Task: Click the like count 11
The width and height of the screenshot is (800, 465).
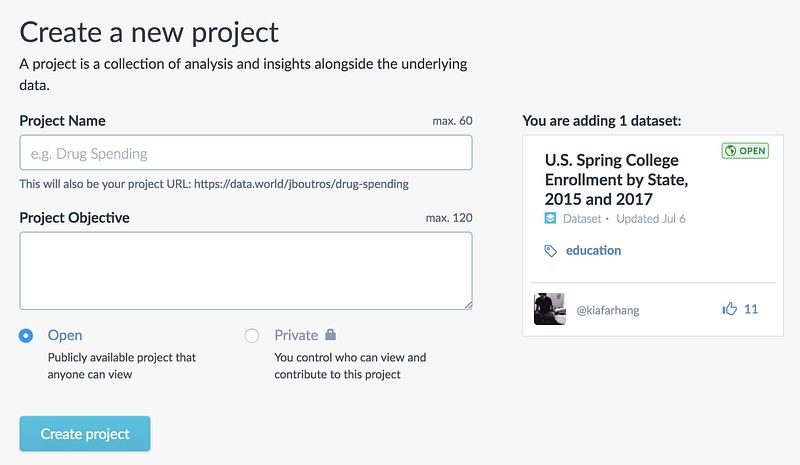Action: tap(751, 309)
